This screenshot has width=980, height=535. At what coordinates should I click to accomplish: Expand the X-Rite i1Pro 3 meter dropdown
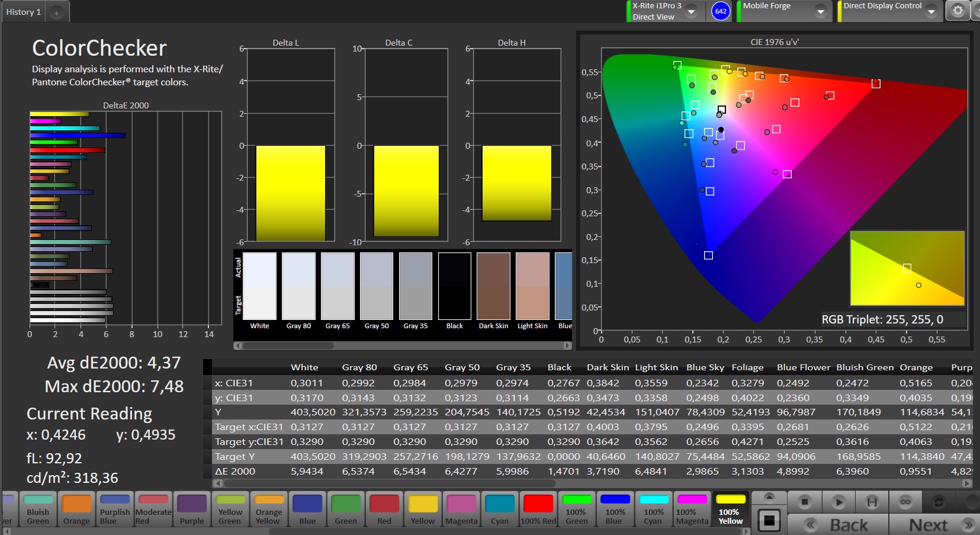tap(691, 11)
